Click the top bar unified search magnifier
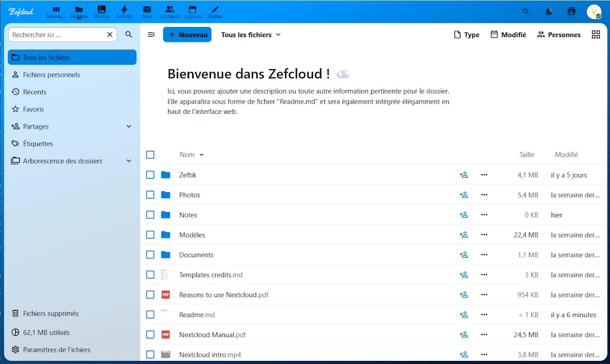 tap(526, 12)
